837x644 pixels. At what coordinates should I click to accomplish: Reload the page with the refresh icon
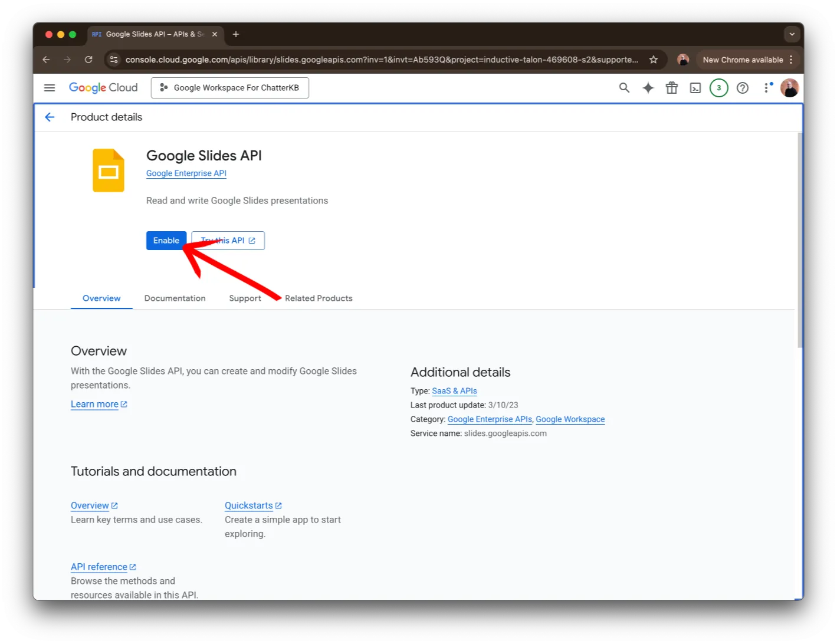(x=88, y=60)
